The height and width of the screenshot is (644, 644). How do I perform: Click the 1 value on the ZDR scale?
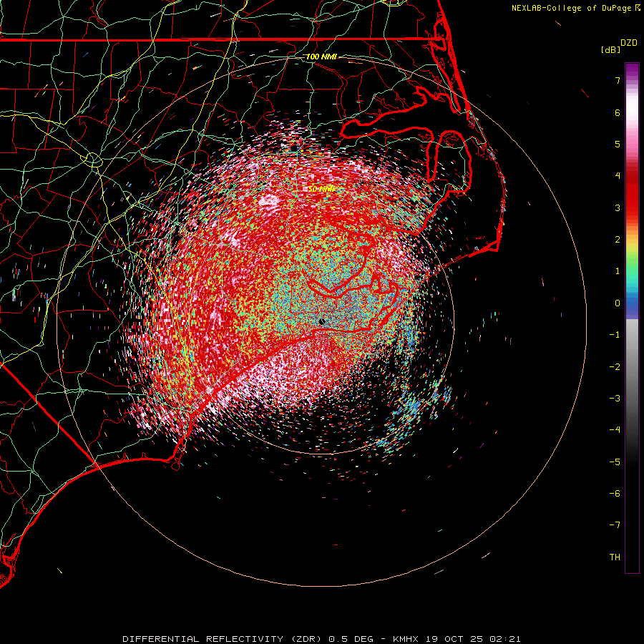click(618, 271)
